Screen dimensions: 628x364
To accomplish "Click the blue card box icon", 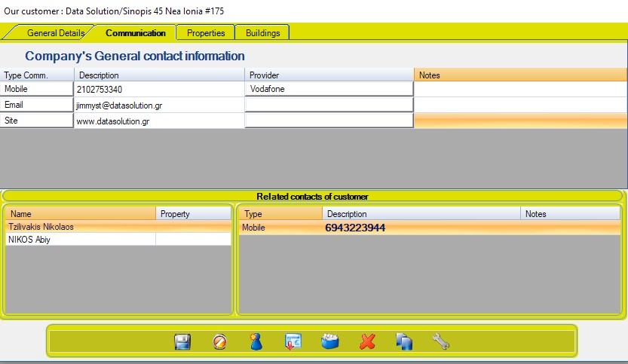I will coord(330,342).
